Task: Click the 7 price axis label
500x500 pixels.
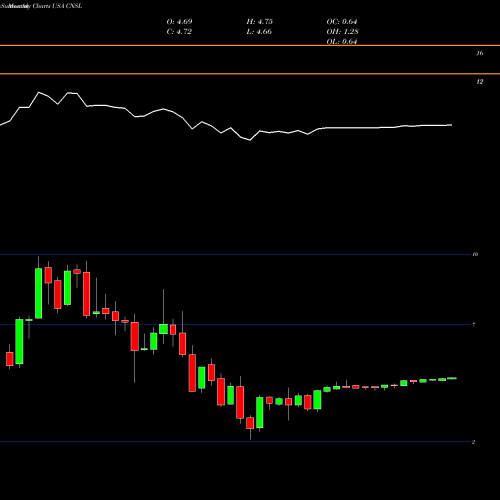Action: click(474, 324)
